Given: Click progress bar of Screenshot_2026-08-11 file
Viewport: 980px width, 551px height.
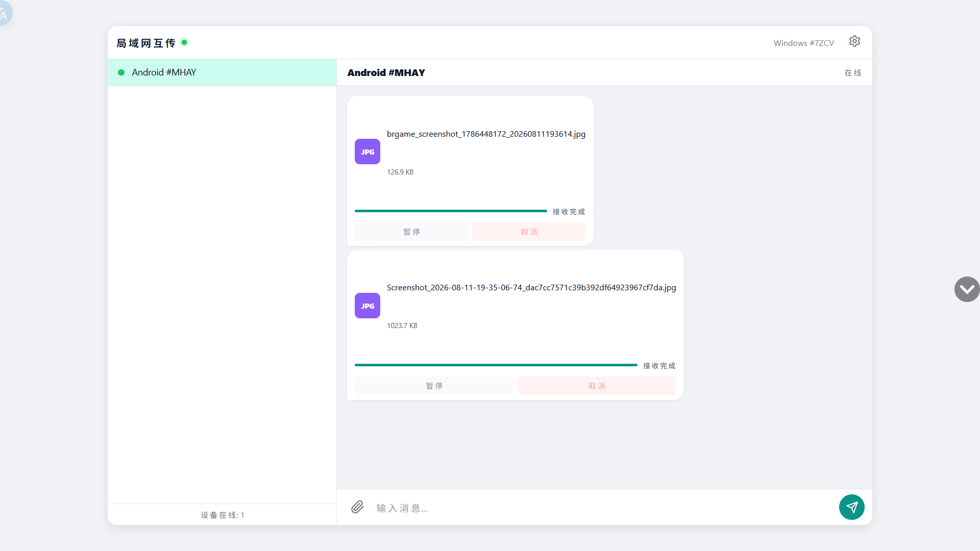Looking at the screenshot, I should click(x=496, y=365).
